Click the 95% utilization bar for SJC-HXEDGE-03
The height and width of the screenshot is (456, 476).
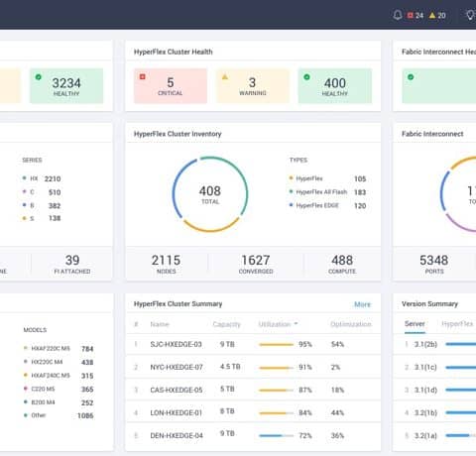pyautogui.click(x=277, y=345)
